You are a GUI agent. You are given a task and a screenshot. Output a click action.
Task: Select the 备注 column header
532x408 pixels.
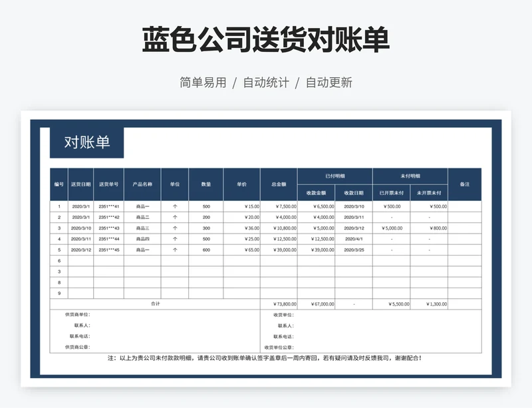pos(465,184)
